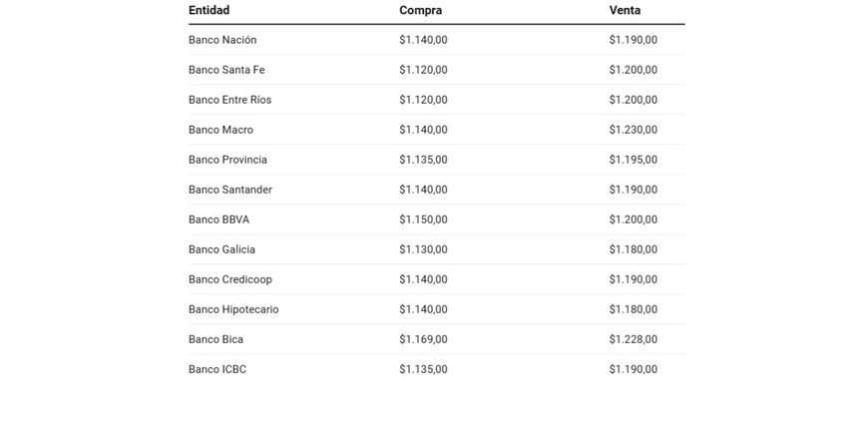Click Banco Bica's $1.169,00 buy price
The width and height of the screenshot is (868, 437).
pyautogui.click(x=423, y=339)
